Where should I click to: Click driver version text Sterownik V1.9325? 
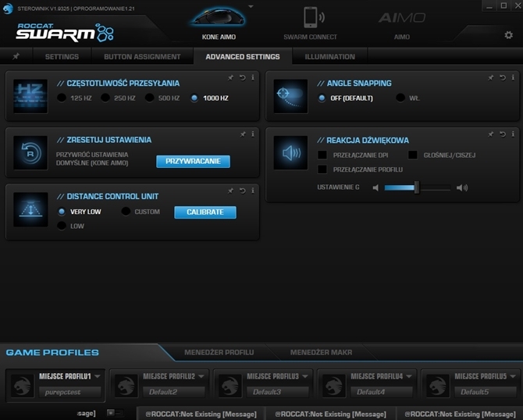click(x=44, y=9)
